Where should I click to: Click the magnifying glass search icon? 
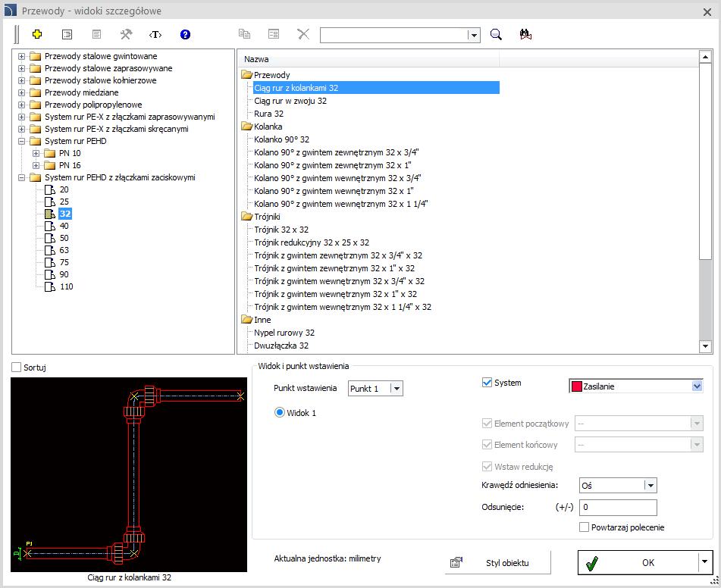(496, 35)
